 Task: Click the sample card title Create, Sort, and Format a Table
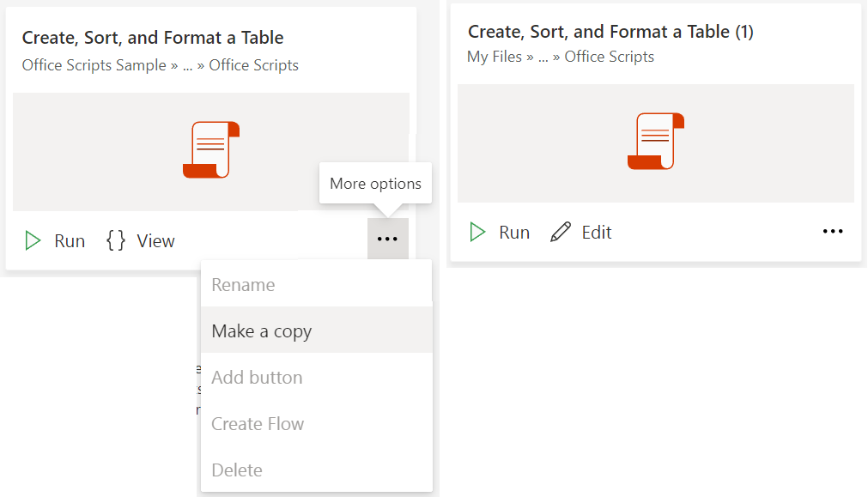(x=153, y=38)
